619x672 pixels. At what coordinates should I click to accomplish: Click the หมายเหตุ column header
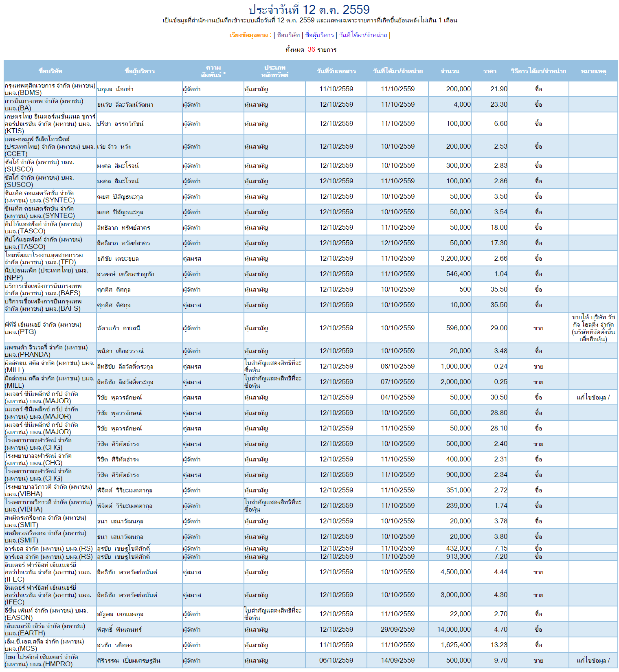593,71
